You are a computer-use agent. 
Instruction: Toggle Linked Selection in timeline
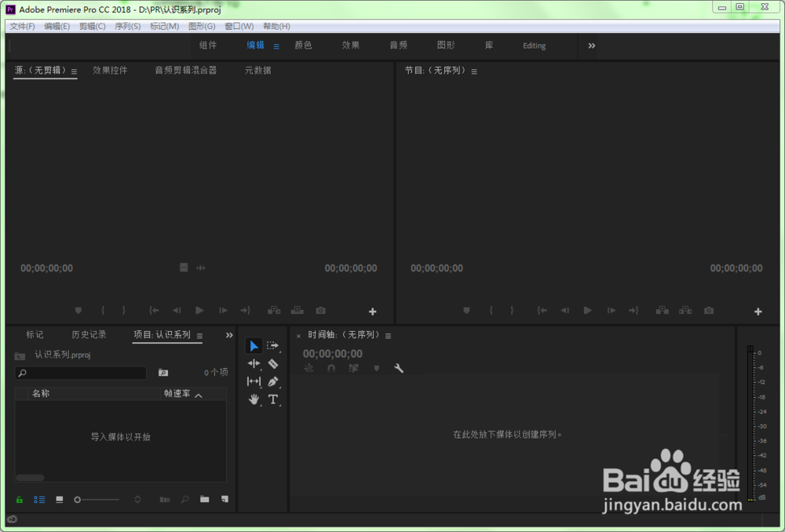353,368
